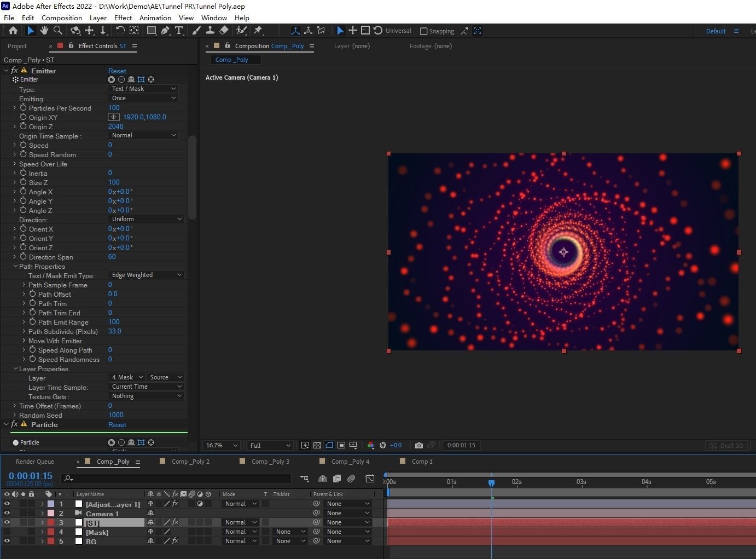Open Show Channel color management icon
This screenshot has width=756, height=559.
coord(371,445)
